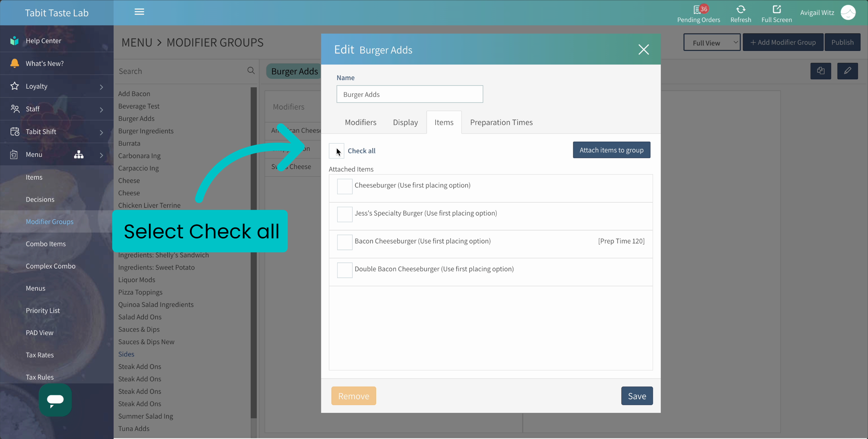Open the Full View dropdown
The width and height of the screenshot is (868, 439).
coord(712,42)
